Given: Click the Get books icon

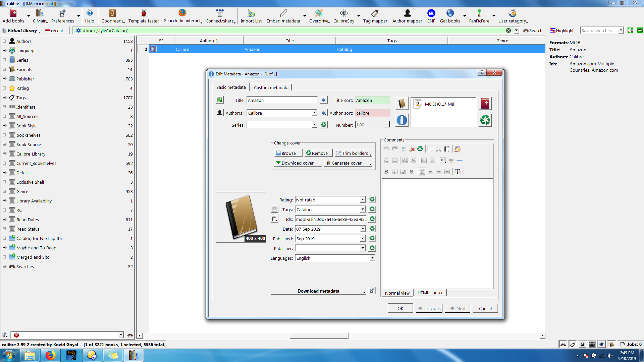Looking at the screenshot, I should pos(450,16).
